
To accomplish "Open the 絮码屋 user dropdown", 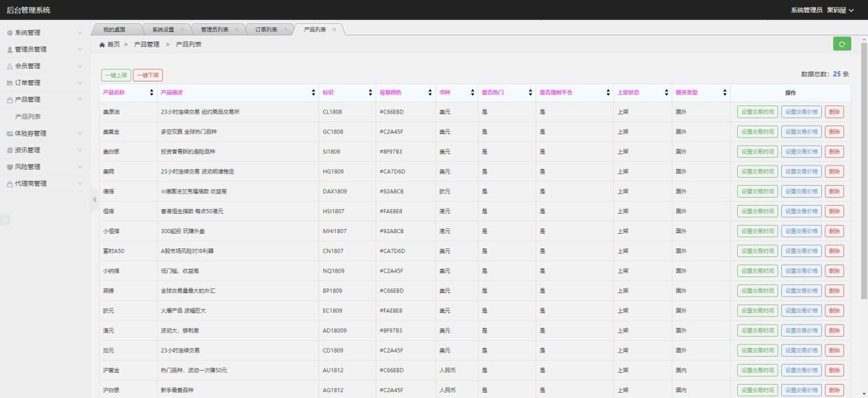I will pyautogui.click(x=840, y=10).
